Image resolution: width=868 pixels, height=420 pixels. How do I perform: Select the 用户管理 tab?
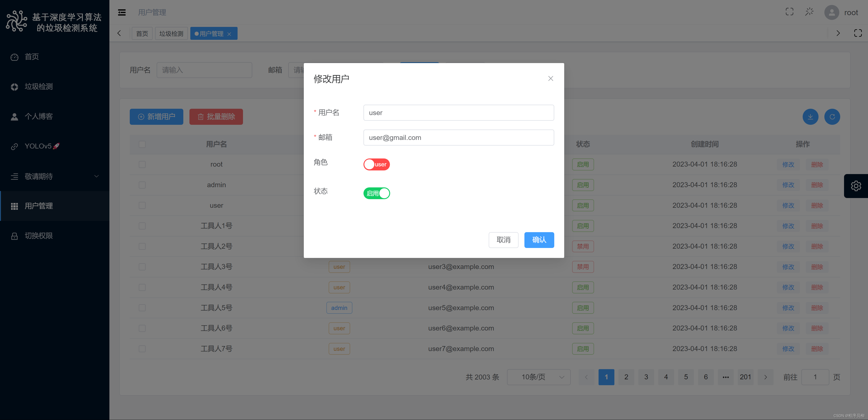tap(214, 33)
